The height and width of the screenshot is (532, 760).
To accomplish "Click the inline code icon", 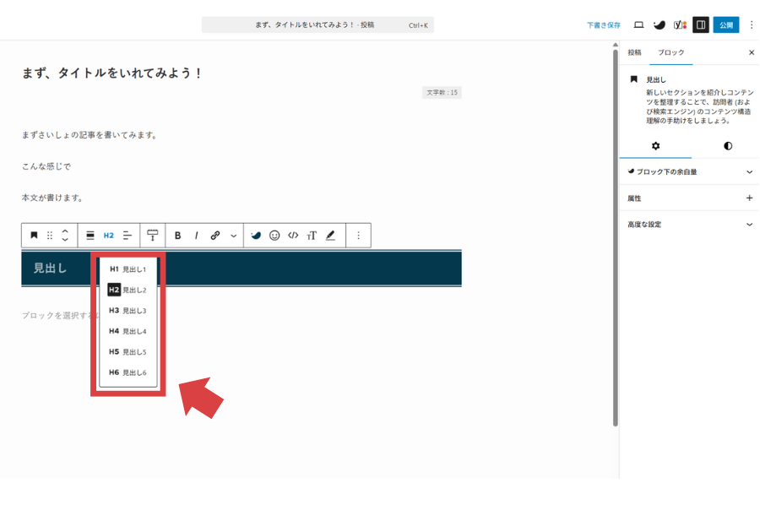I will tap(293, 236).
